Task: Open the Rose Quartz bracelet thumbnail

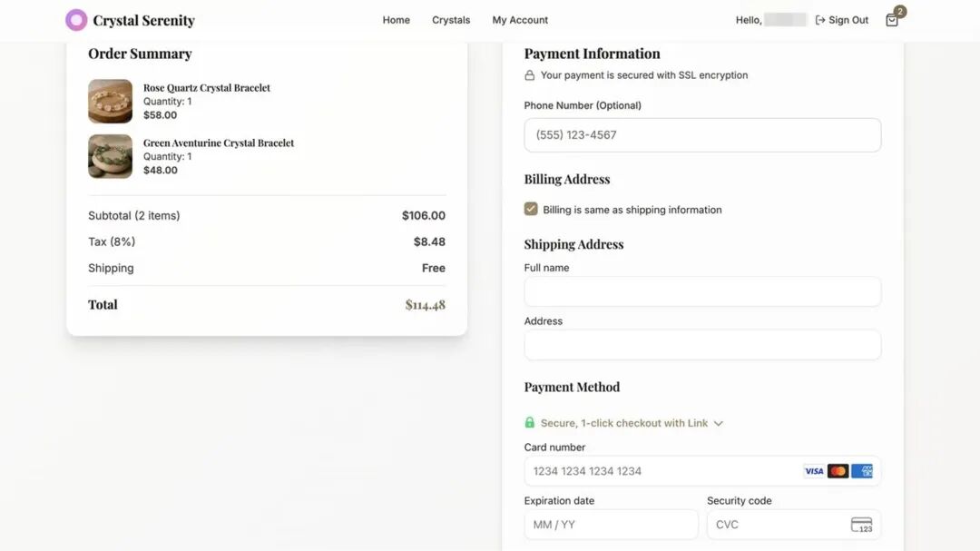Action: pos(110,102)
